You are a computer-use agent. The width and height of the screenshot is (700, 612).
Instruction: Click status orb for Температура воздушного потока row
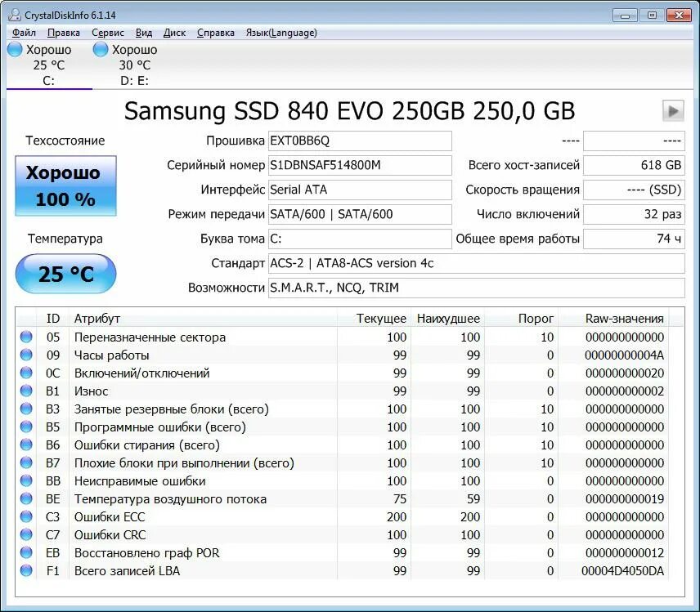tap(26, 498)
